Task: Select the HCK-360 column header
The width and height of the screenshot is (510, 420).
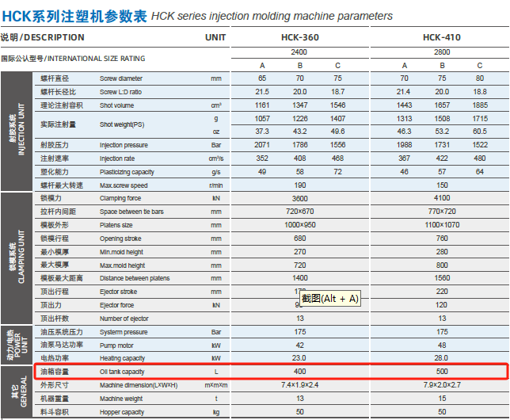Action: (300, 37)
